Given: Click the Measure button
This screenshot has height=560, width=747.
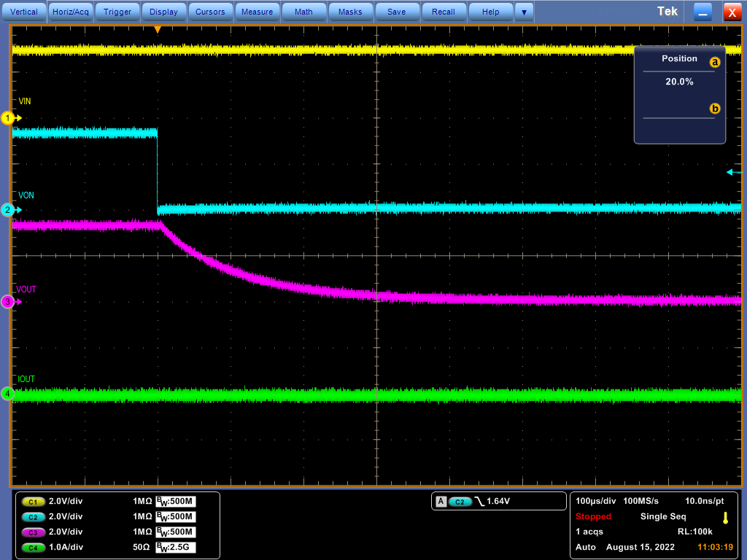Looking at the screenshot, I should [257, 12].
